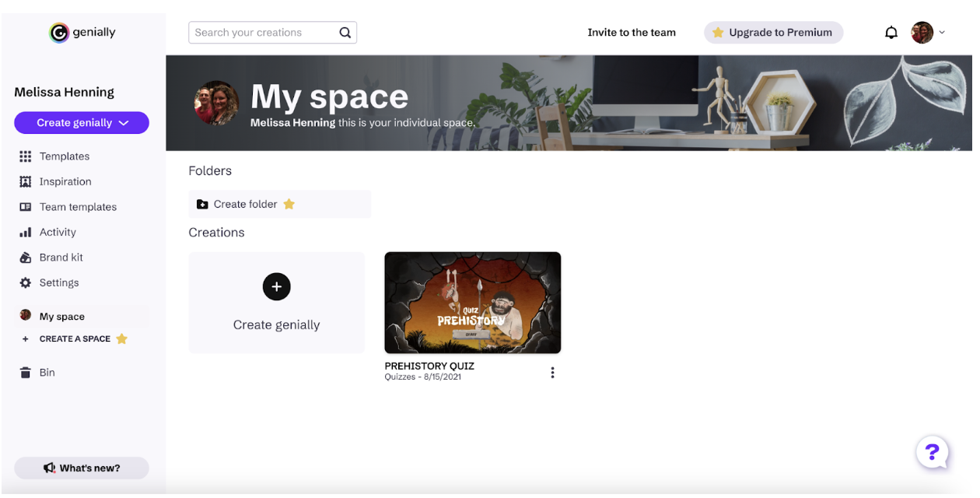Click Invite to the team
The image size is (980, 498).
632,33
